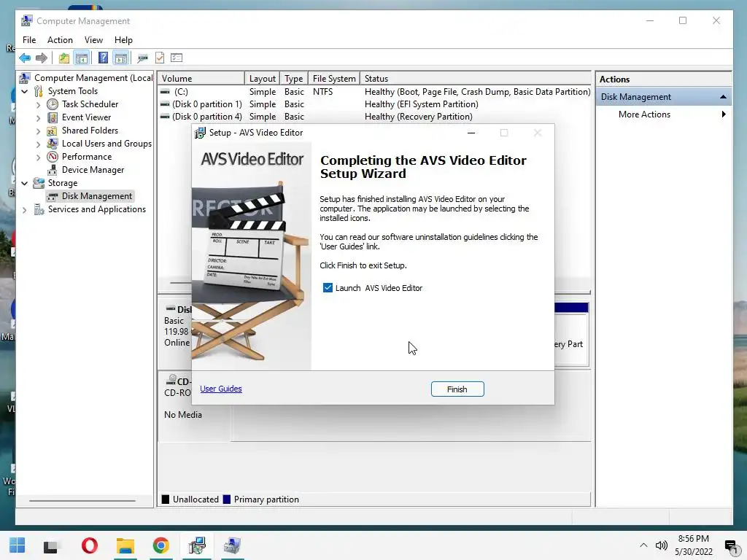Click the Back arrow toolbar icon
Viewport: 747px width, 560px height.
[25, 58]
